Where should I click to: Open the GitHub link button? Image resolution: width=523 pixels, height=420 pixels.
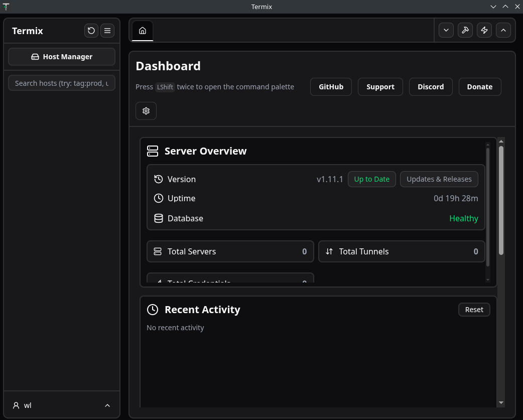click(331, 87)
